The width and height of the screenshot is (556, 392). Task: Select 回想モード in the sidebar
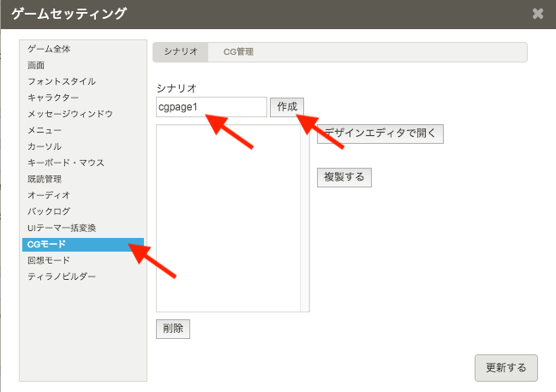(x=49, y=260)
